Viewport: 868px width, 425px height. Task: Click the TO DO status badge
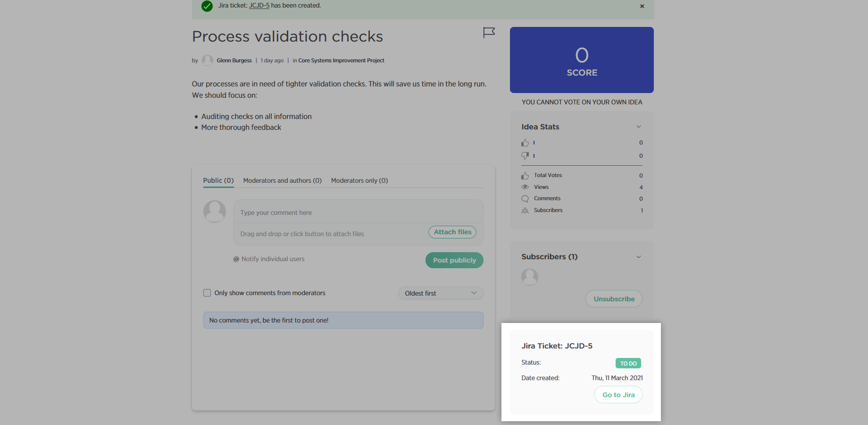point(628,363)
